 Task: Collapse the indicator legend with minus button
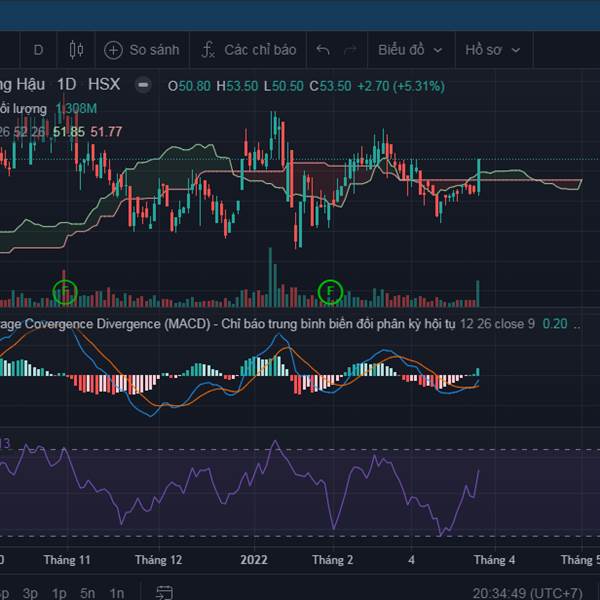click(143, 85)
